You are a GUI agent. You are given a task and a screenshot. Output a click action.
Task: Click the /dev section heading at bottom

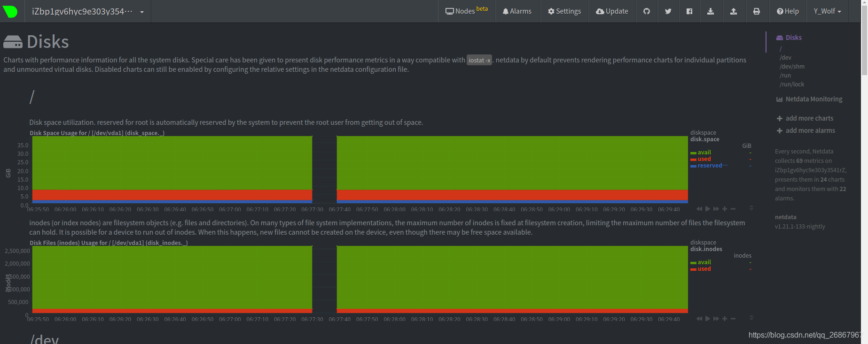[45, 339]
